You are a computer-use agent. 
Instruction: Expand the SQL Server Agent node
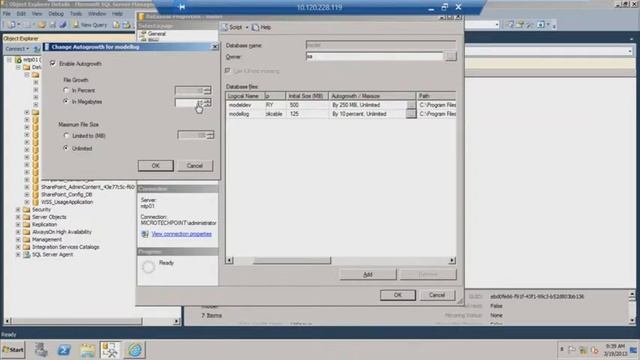[x=18, y=255]
